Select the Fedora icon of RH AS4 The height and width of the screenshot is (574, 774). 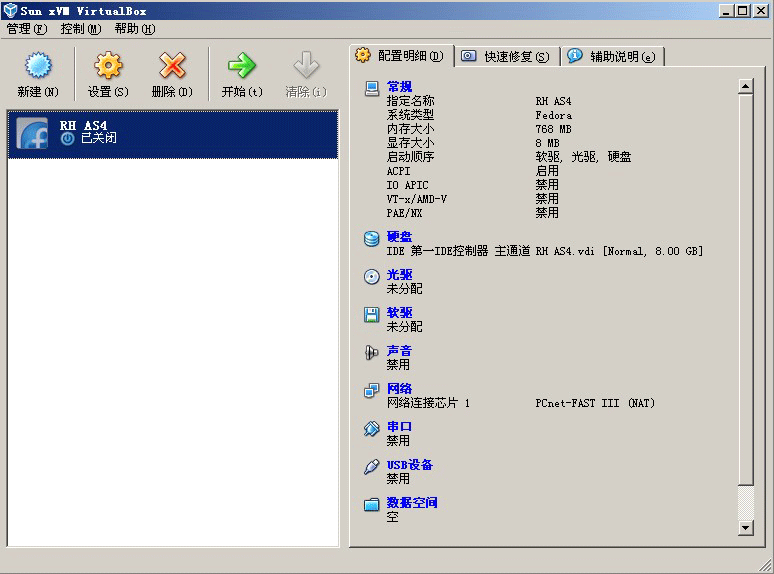click(33, 133)
